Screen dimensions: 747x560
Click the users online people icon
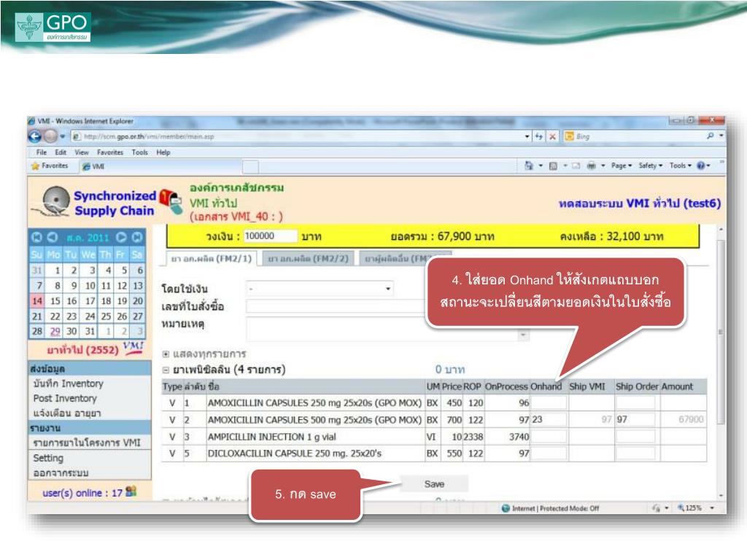coord(131,491)
